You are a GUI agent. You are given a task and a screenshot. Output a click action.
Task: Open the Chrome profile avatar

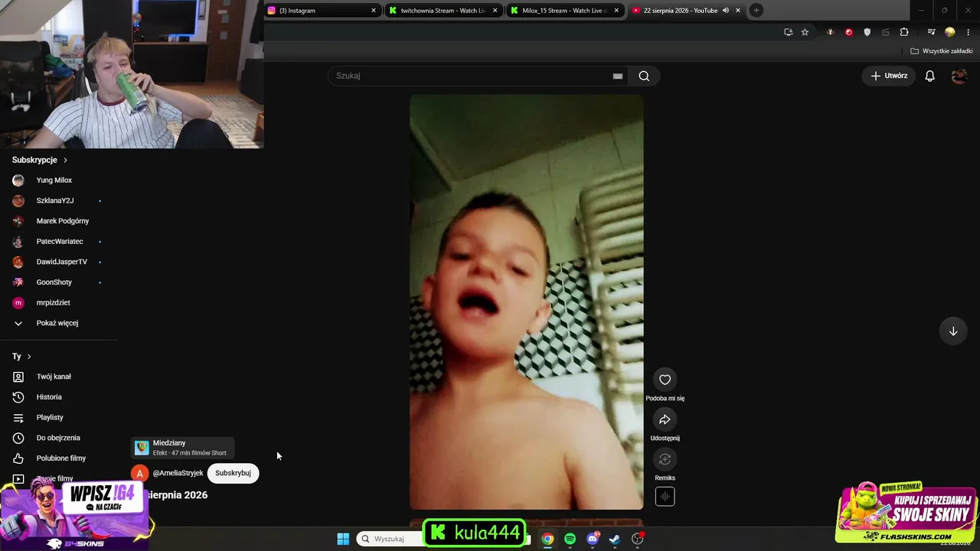pyautogui.click(x=950, y=32)
